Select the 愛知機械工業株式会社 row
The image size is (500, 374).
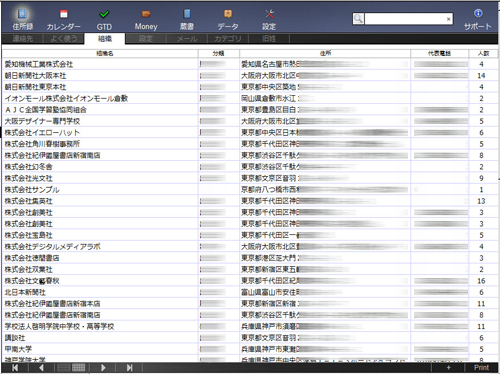pos(250,64)
